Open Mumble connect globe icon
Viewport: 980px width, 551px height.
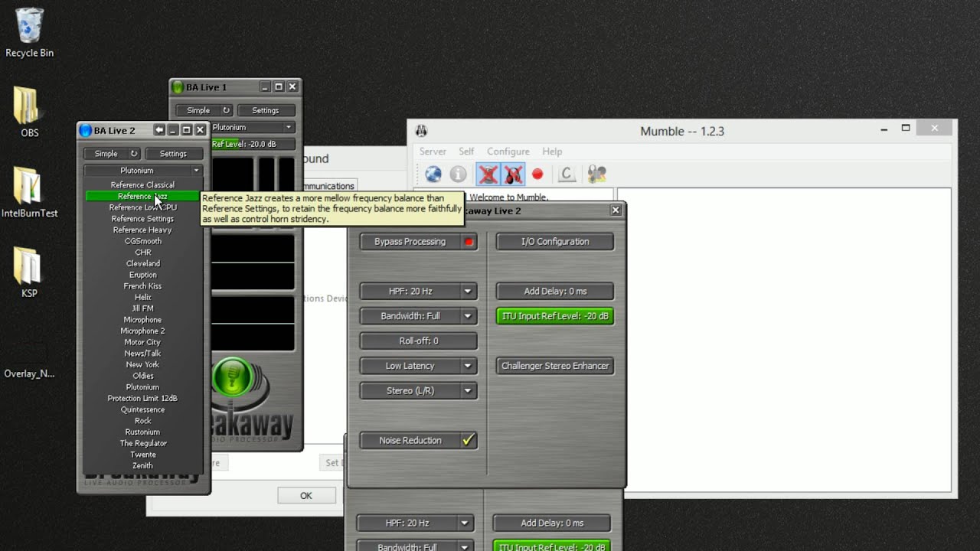433,174
